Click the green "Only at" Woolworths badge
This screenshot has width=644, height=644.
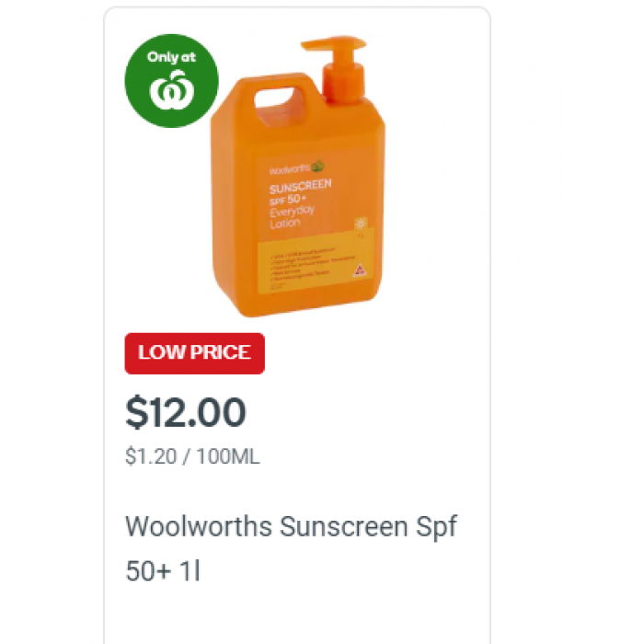coord(172,81)
